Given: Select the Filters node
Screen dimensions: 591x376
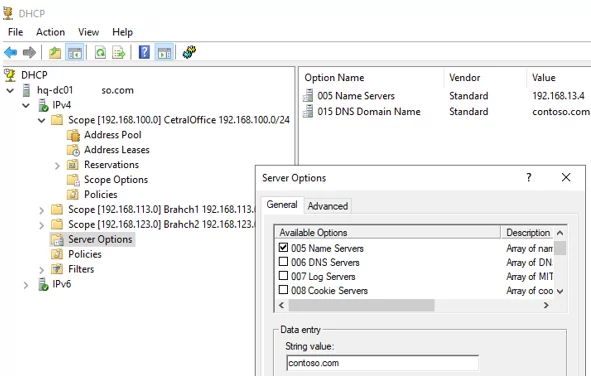Looking at the screenshot, I should tap(81, 269).
